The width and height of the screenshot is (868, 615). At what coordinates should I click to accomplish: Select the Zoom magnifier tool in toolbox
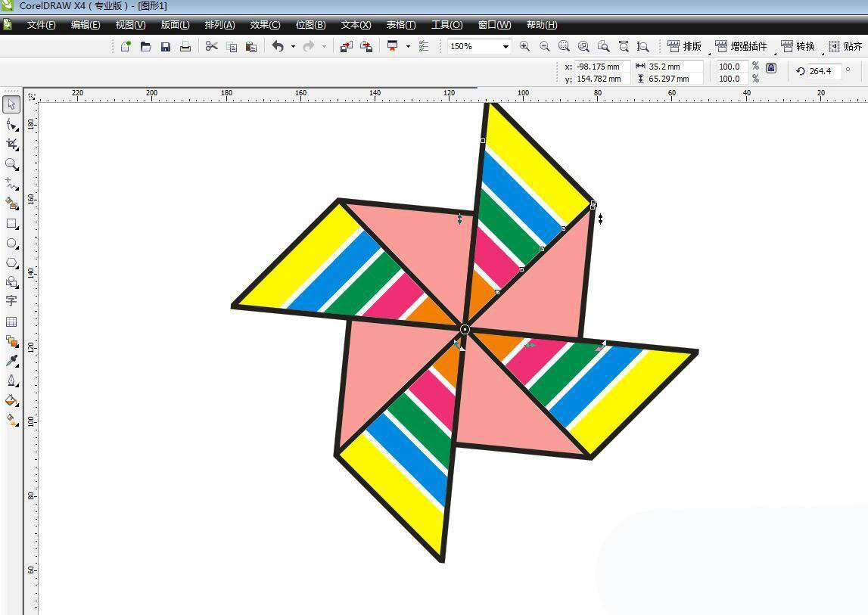(x=11, y=164)
